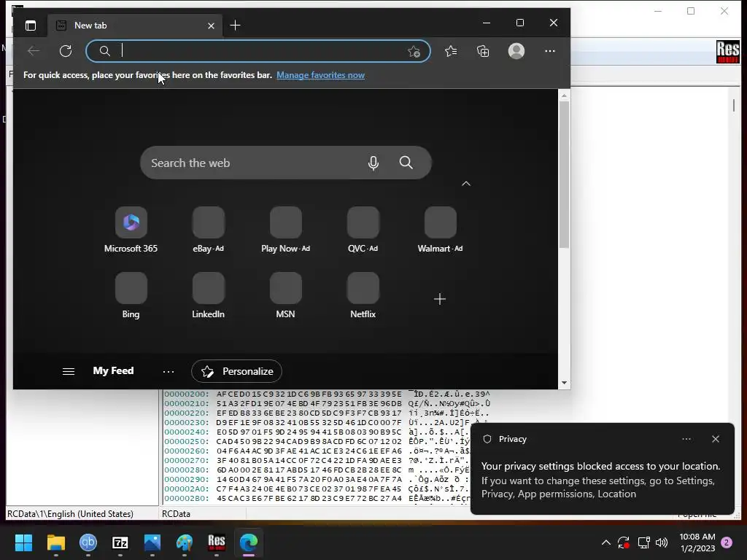Open Netflix quick link tile

coord(363,295)
